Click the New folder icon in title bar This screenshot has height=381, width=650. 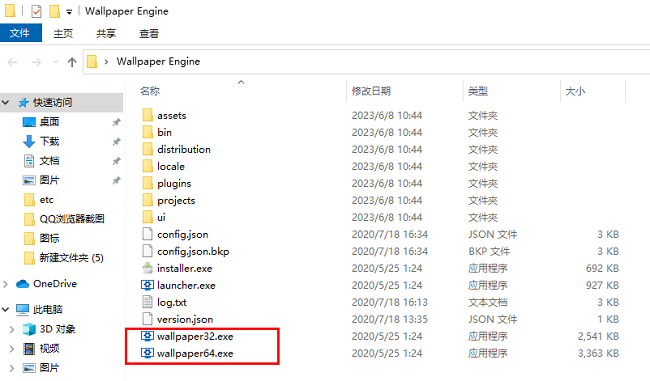[54, 12]
